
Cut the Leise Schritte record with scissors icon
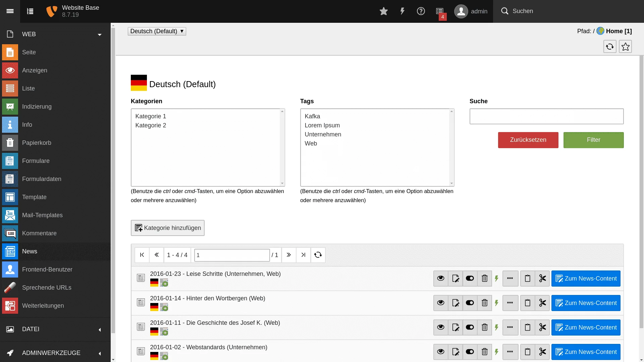click(x=542, y=278)
